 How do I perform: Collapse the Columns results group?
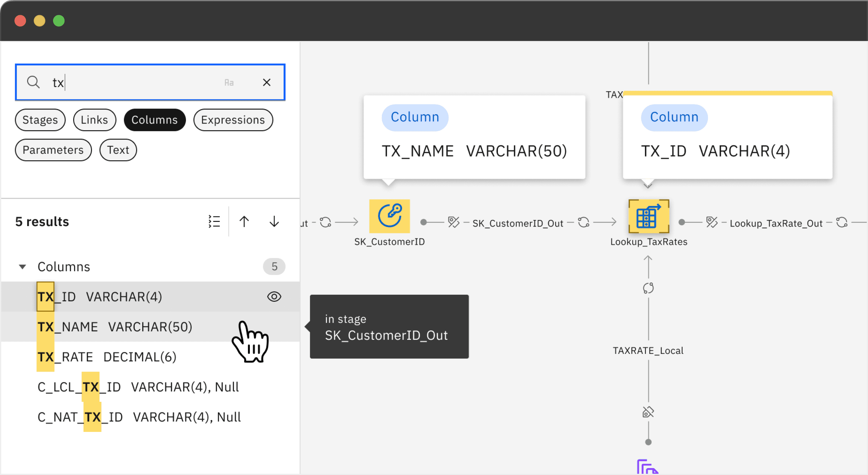tap(22, 267)
